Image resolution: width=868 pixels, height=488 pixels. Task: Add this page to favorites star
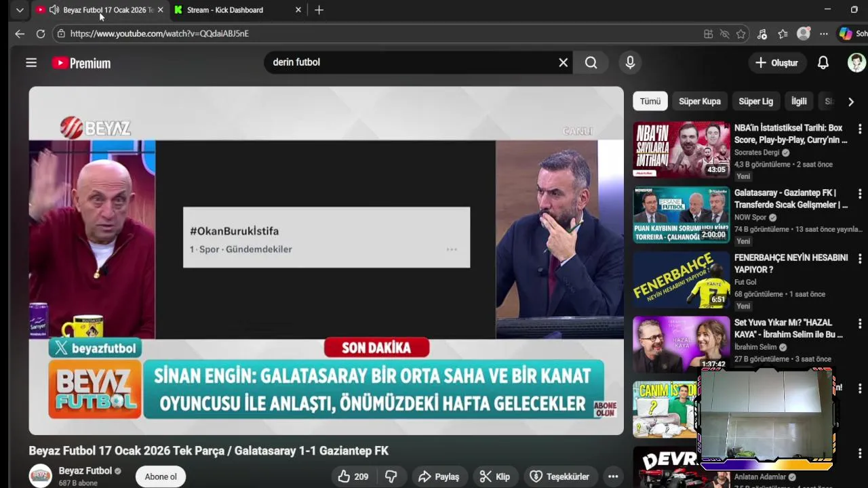[741, 34]
